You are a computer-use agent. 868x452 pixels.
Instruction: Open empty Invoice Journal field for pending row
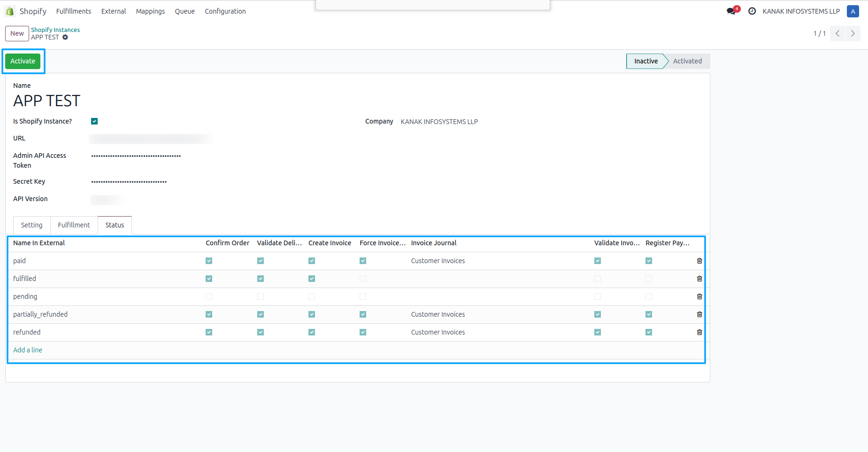click(499, 296)
